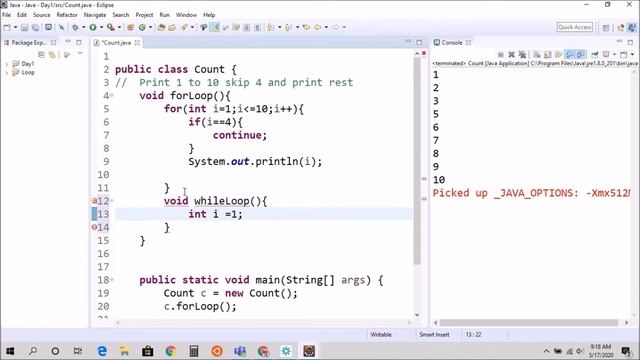
Task: Click Terminate square button in Console
Action: [501, 54]
